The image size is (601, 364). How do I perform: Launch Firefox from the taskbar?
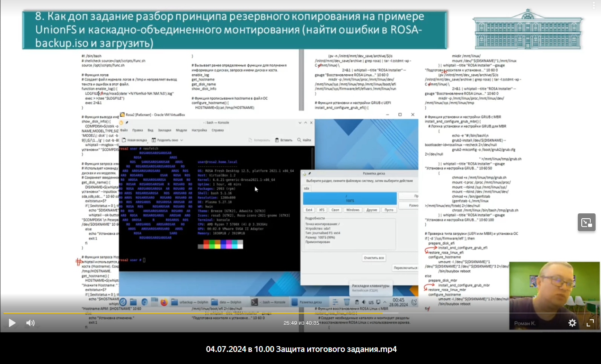coord(164,302)
